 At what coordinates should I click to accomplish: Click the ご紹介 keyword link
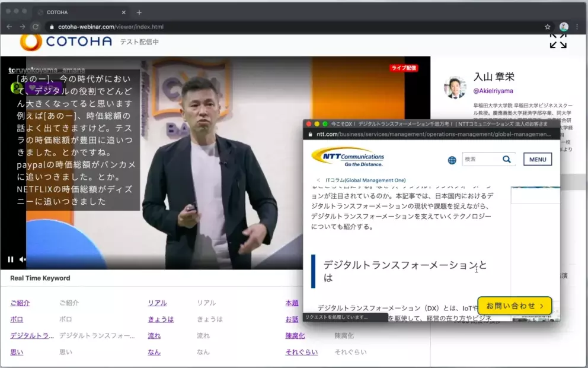20,303
